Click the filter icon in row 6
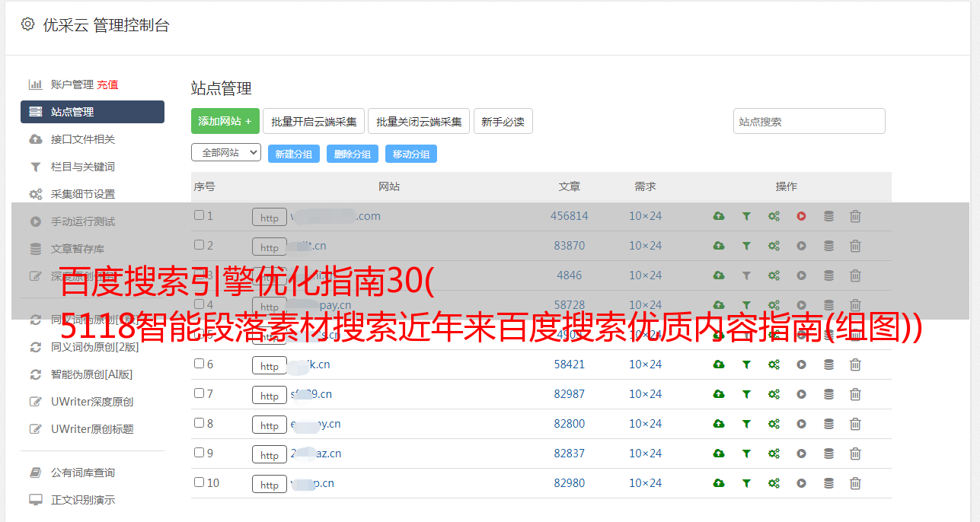This screenshot has width=980, height=522. [746, 364]
